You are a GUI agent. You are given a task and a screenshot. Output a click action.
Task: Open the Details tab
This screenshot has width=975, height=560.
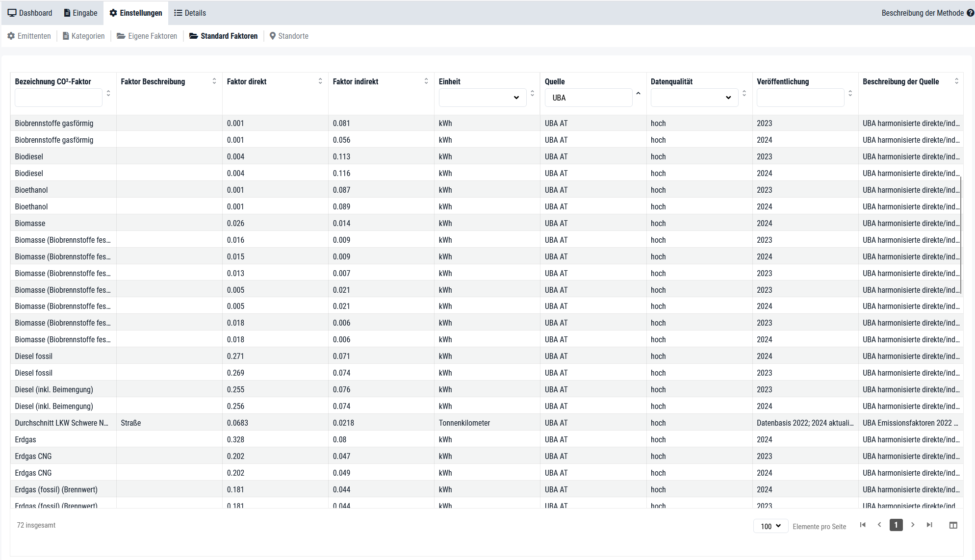pyautogui.click(x=190, y=13)
